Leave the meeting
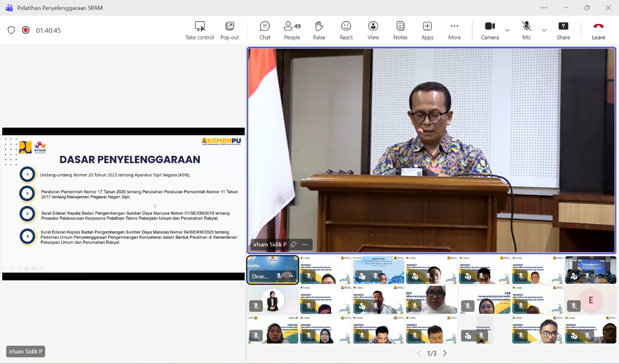This screenshot has height=364, width=619. (x=598, y=30)
